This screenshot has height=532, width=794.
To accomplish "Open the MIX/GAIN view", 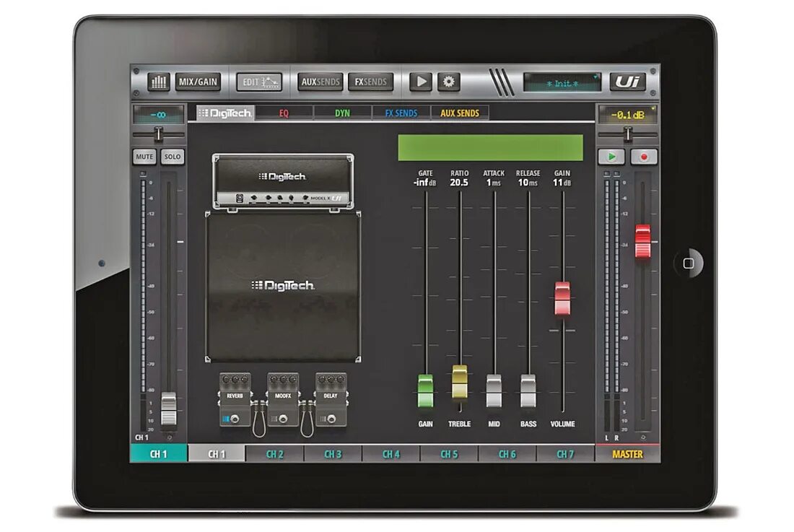I will 198,82.
